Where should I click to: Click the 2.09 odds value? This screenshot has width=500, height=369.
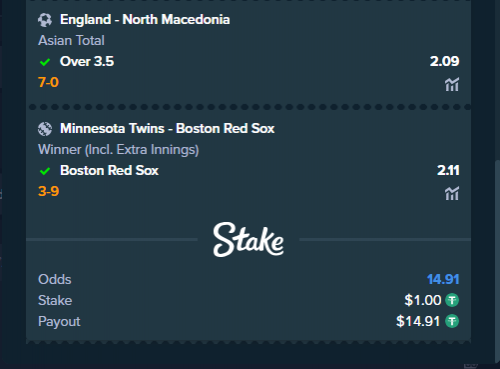tap(444, 61)
